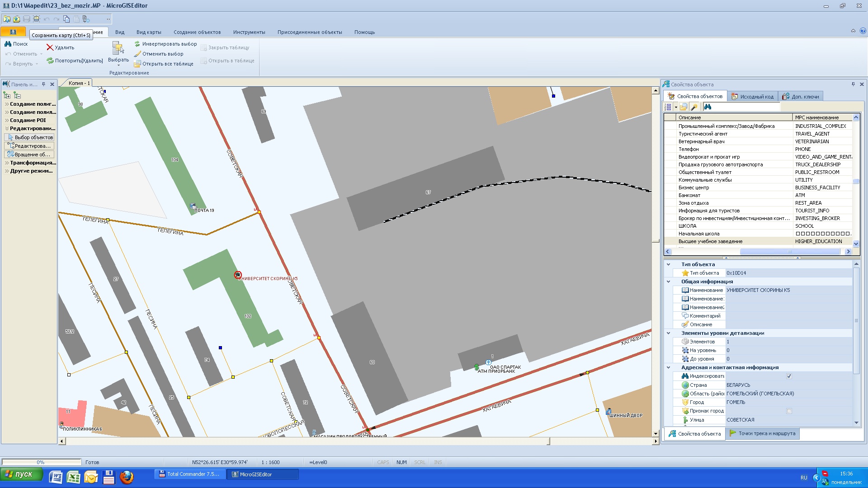
Task: Click the copy icon in quick access toolbar
Action: 66,19
